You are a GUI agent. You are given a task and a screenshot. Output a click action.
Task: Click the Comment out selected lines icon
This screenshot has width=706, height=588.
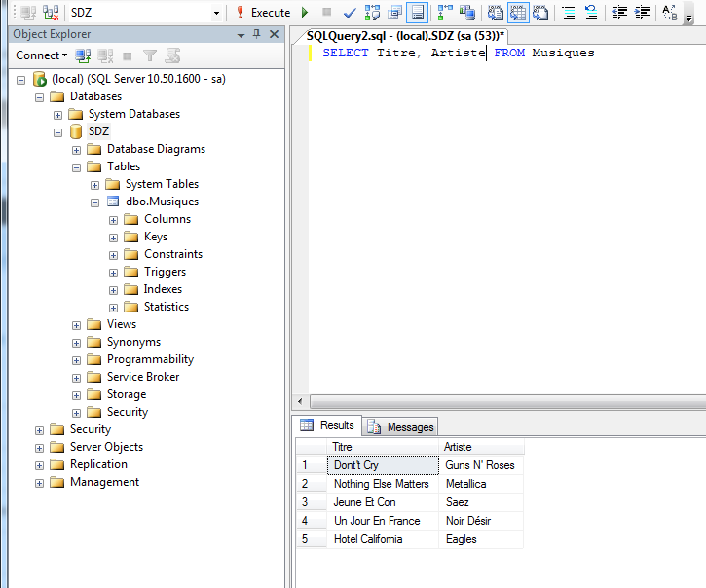(570, 13)
